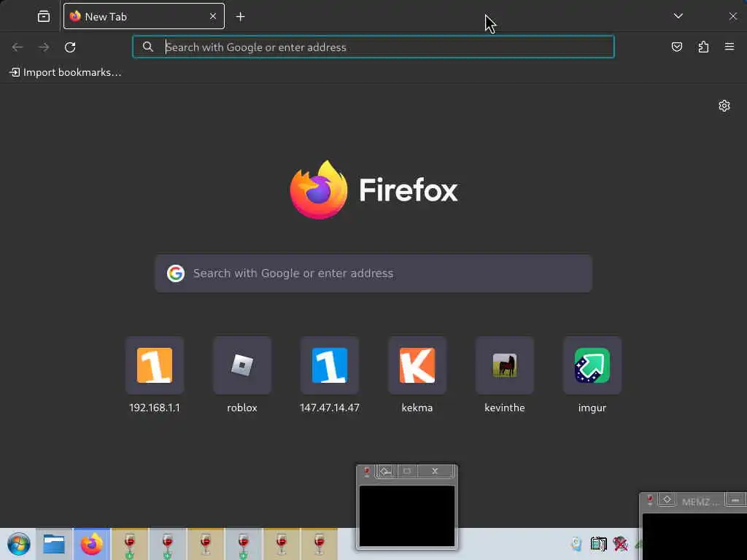Expand the list all tabs chevron
The width and height of the screenshot is (747, 560).
(x=678, y=16)
